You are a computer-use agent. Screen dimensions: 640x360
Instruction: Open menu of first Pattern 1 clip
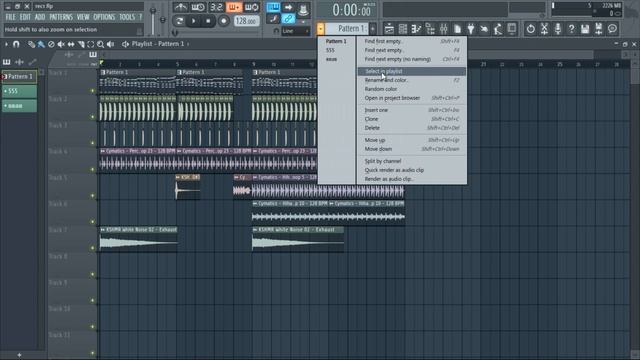point(103,72)
